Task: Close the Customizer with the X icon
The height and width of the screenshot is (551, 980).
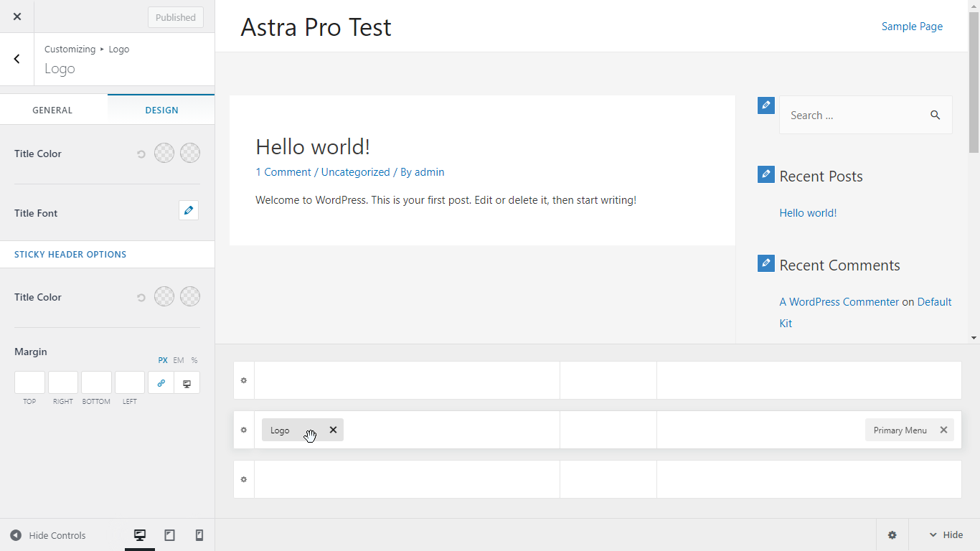Action: pos(17,17)
